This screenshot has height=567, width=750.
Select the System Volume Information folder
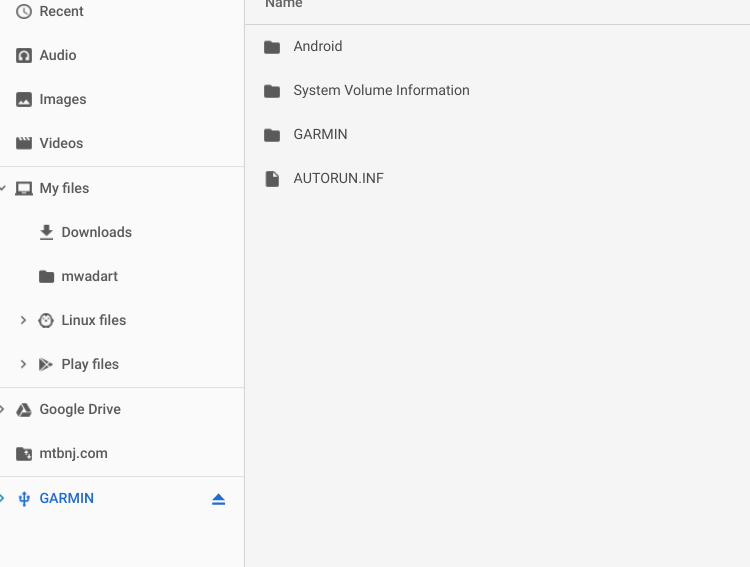[381, 91]
